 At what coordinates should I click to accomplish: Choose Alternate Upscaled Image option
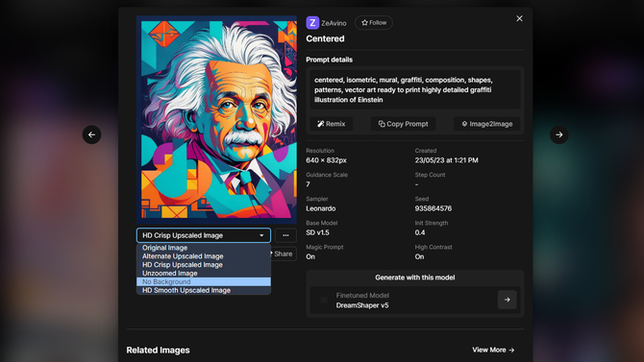pyautogui.click(x=204, y=256)
